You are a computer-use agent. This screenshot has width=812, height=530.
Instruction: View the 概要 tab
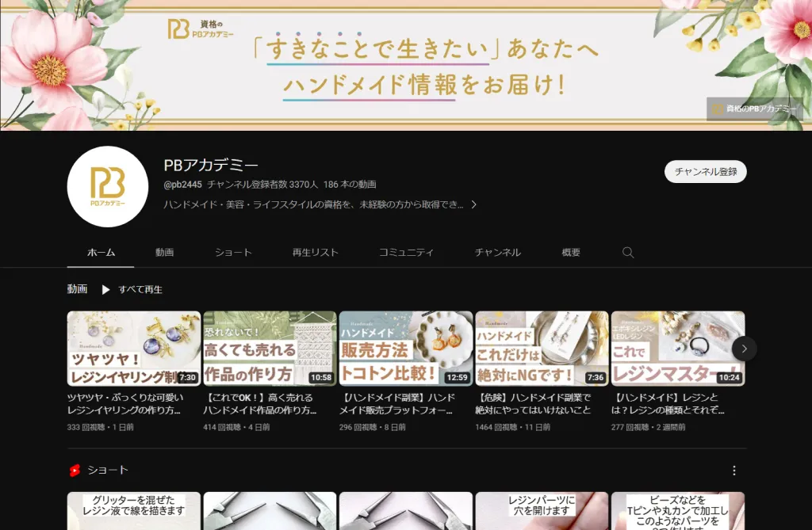(569, 252)
